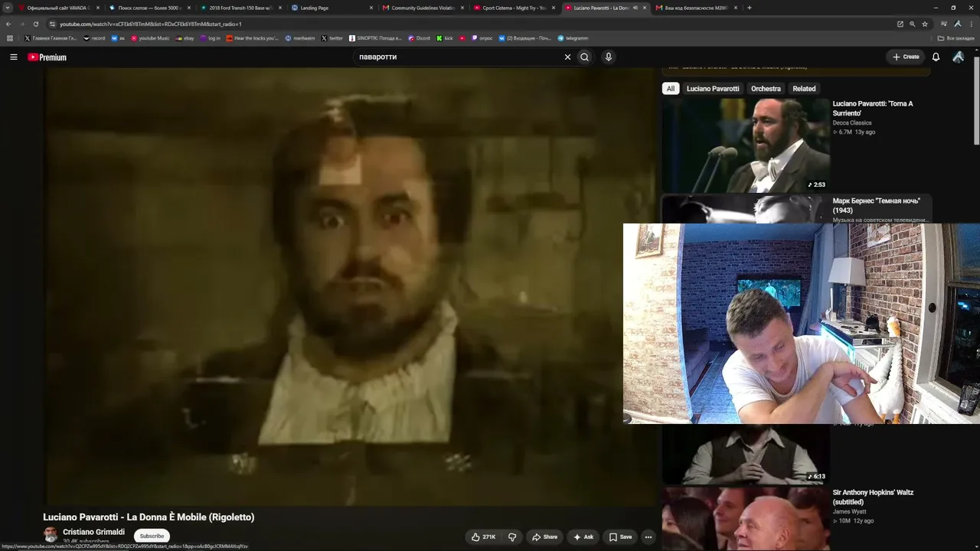Image resolution: width=980 pixels, height=551 pixels.
Task: Expand the Все закладки bookmarks folder
Action: (957, 38)
